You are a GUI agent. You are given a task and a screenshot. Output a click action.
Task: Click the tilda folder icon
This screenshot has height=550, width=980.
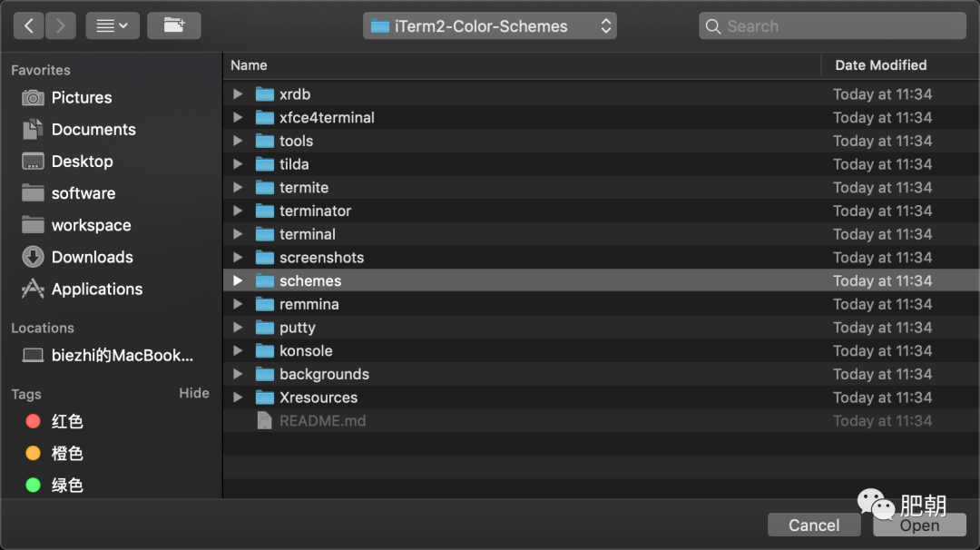click(264, 163)
